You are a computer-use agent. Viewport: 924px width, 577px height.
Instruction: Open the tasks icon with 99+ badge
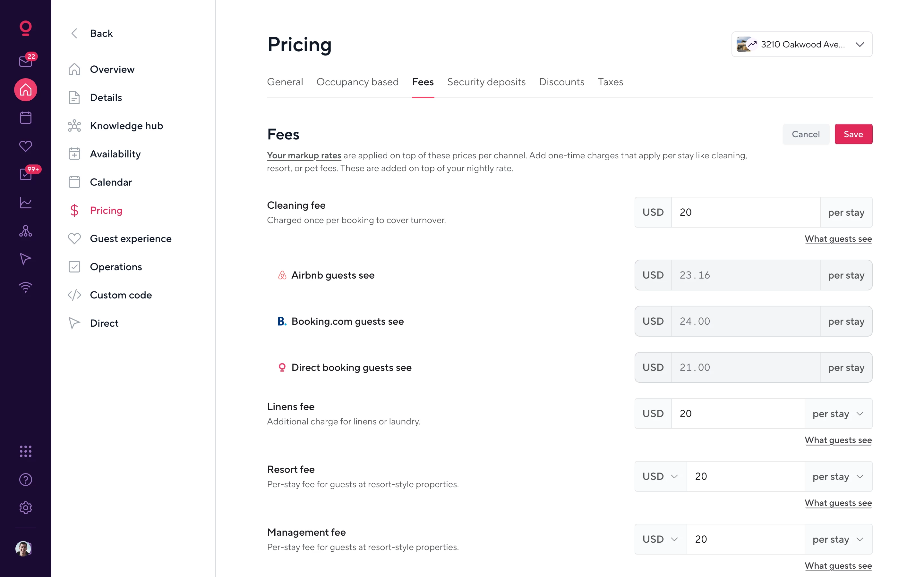(26, 174)
